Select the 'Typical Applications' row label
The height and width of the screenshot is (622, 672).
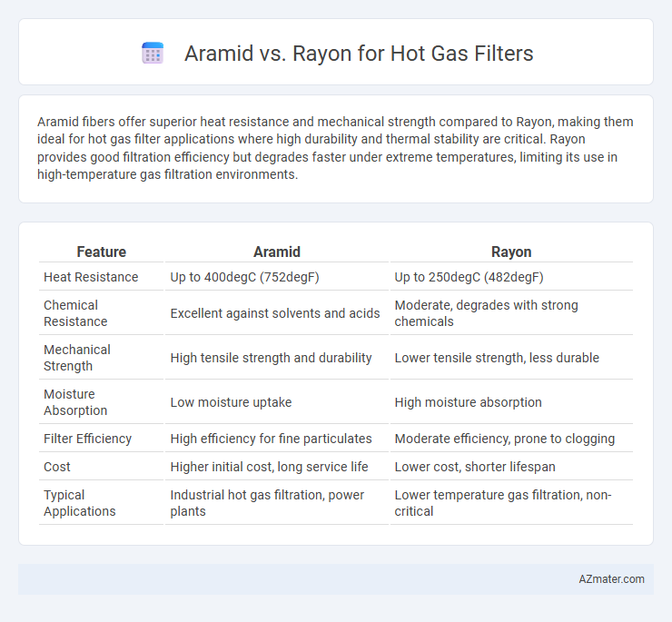click(80, 503)
